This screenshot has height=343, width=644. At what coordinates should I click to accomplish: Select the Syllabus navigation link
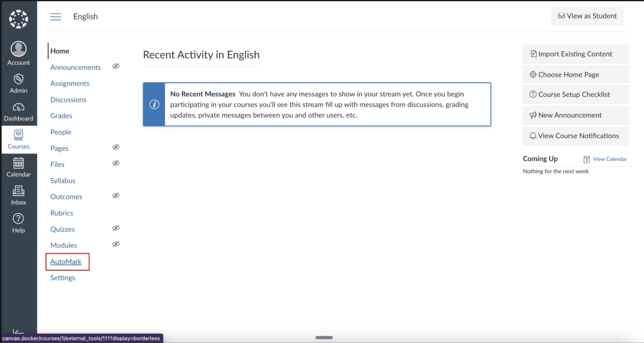[x=63, y=180]
